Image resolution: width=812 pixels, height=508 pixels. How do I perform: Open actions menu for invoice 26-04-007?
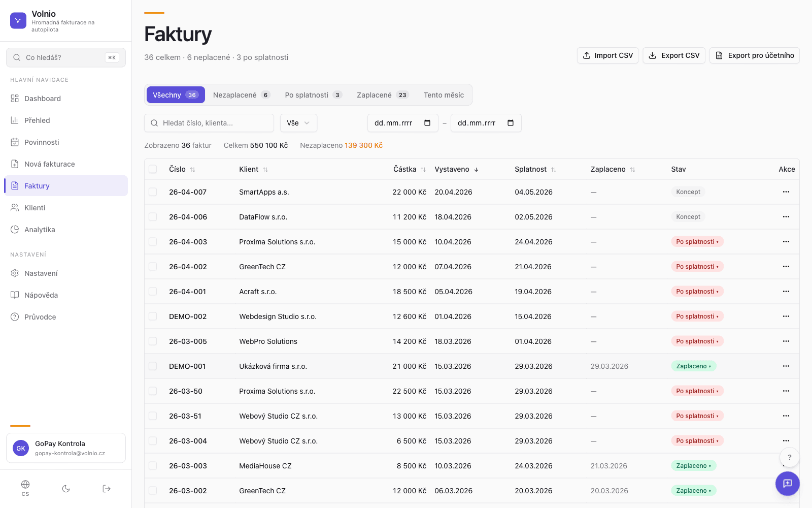pos(786,192)
